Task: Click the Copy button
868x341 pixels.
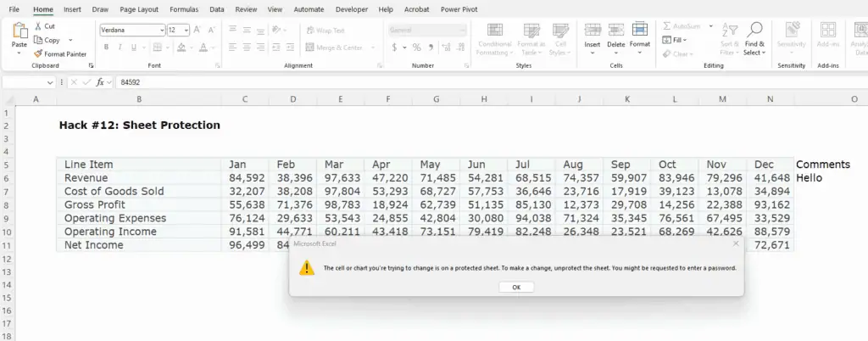Action: click(x=47, y=40)
